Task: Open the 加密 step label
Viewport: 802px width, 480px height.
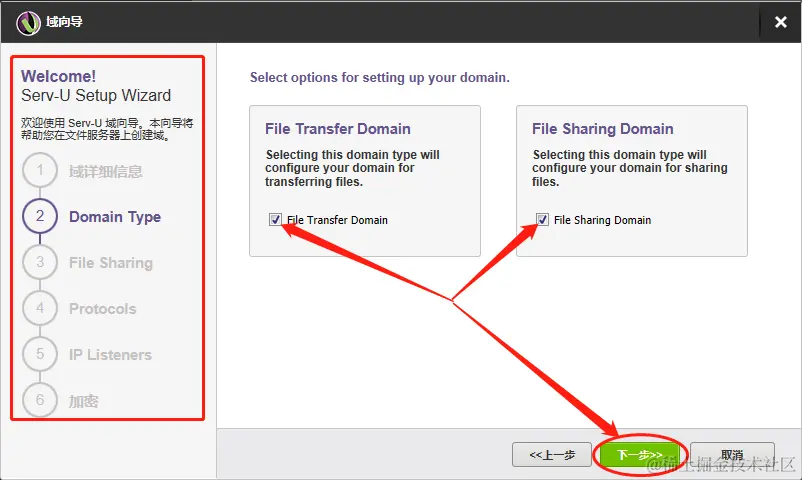Action: [83, 401]
